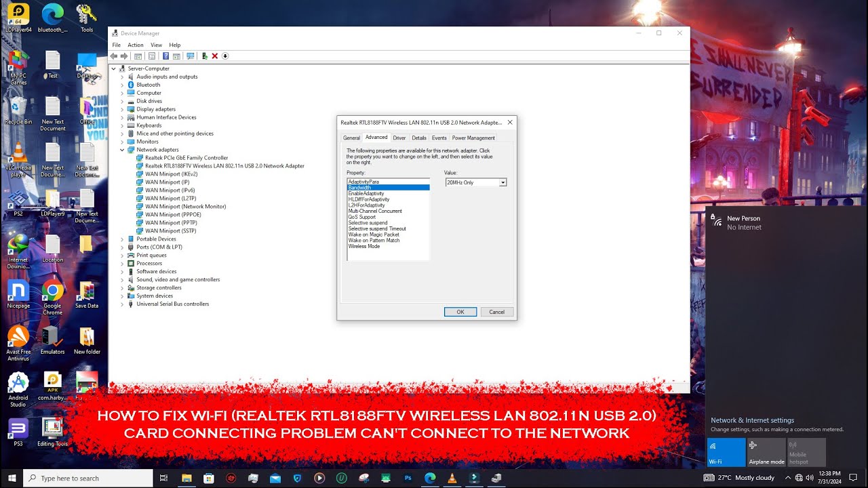The image size is (868, 488).
Task: Click the Properties toolbar icon
Action: tap(152, 56)
